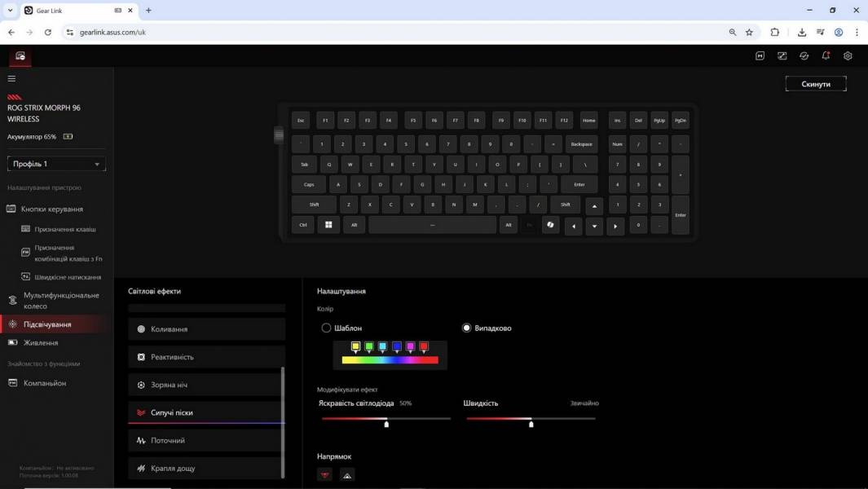The image size is (868, 489).
Task: Choose the Реактивність lighting effect
Action: (x=206, y=357)
